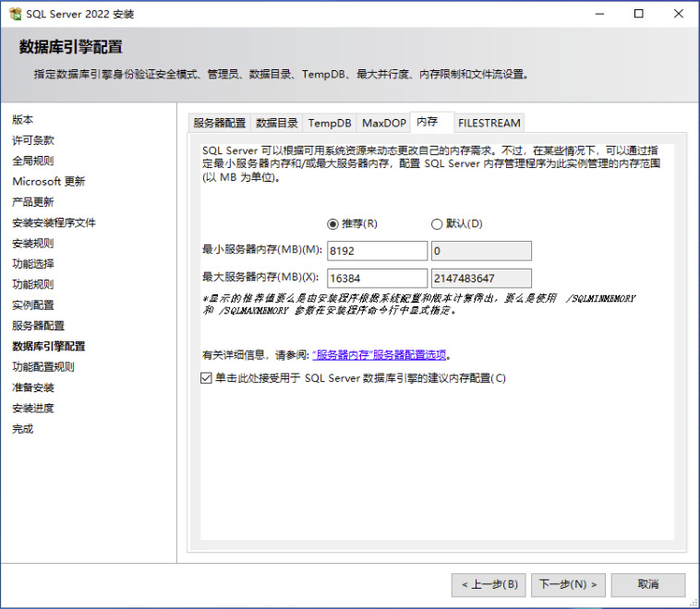Viewport: 700px width, 609px height.
Task: Click the 全局规则 step in sidebar
Action: pos(33,161)
